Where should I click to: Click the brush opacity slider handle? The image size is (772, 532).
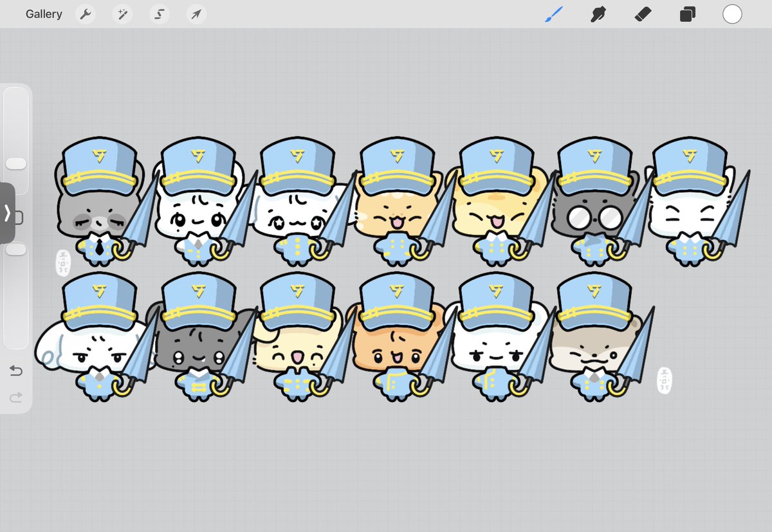point(16,249)
